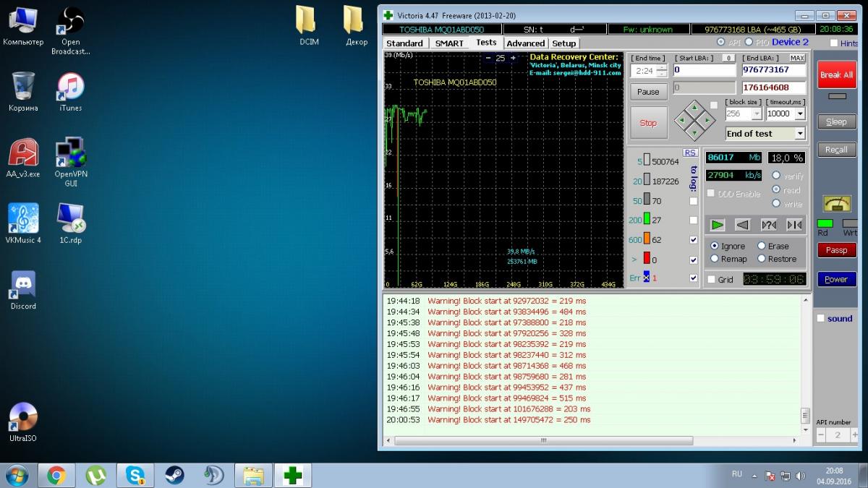Select Restore error action radio
The image size is (868, 488).
pyautogui.click(x=761, y=259)
